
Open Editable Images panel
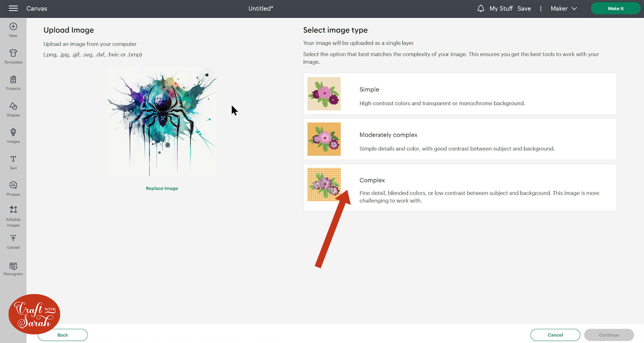click(x=13, y=216)
